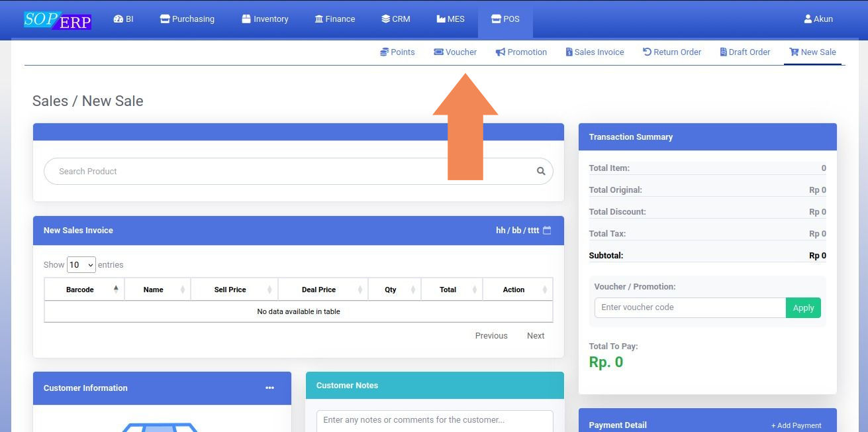Click the hh / bb / tttt date field
This screenshot has height=432, width=868.
pos(517,231)
